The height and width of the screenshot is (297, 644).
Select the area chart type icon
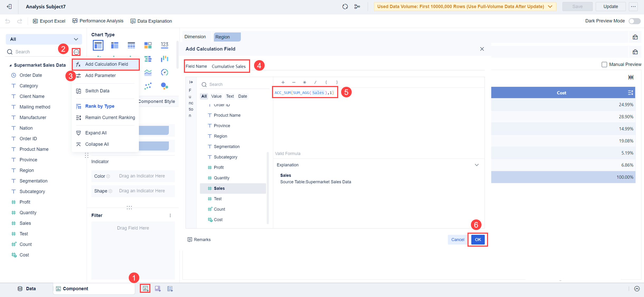tap(148, 72)
